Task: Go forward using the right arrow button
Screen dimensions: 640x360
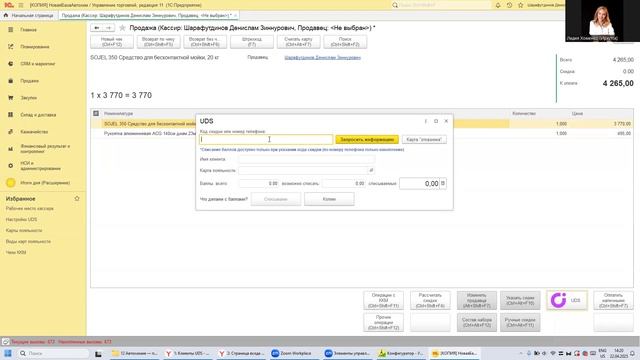Action: click(109, 28)
